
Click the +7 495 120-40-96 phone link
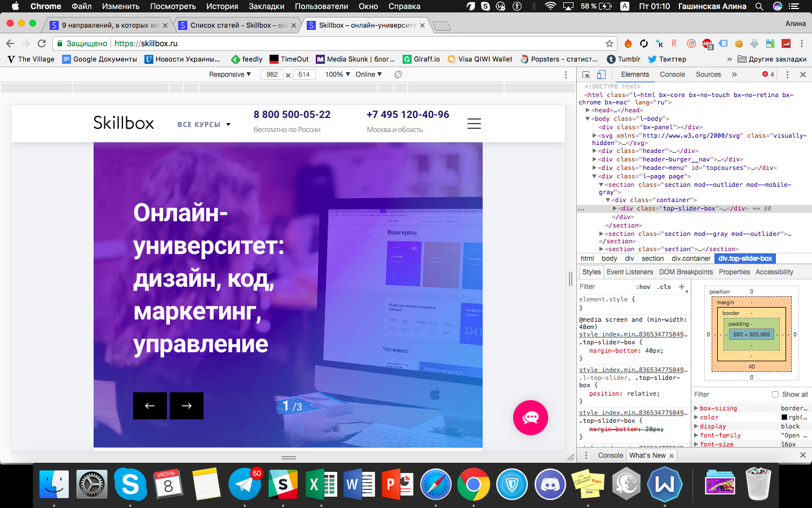[x=408, y=115]
